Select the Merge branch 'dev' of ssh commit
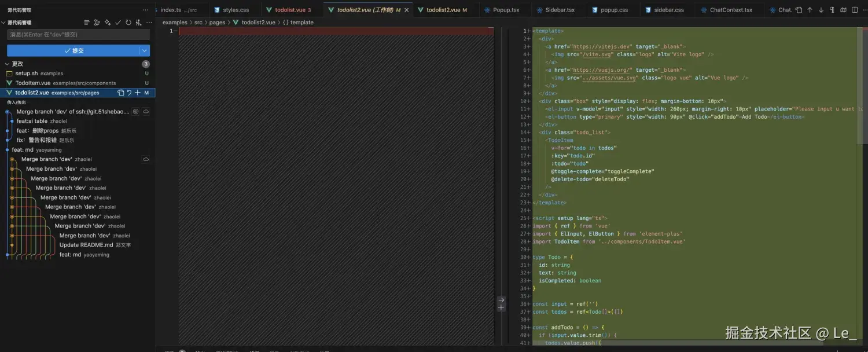The height and width of the screenshot is (352, 868). pos(78,112)
